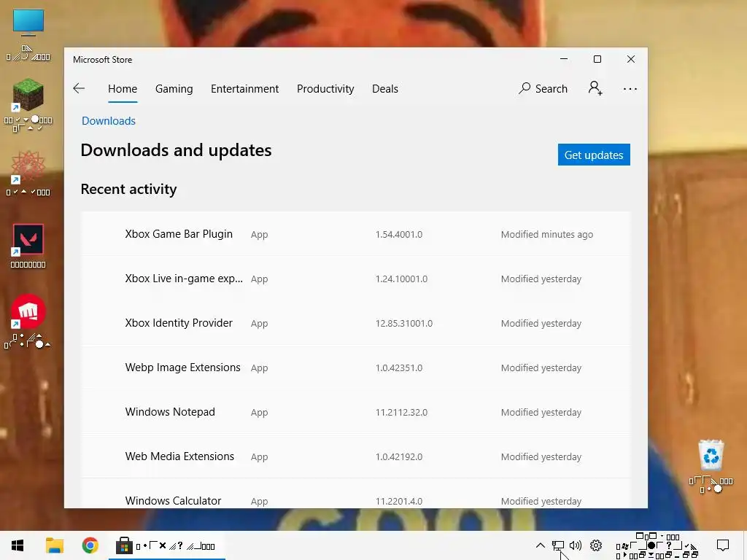747x560 pixels.
Task: Click the network tray icon
Action: [x=558, y=545]
